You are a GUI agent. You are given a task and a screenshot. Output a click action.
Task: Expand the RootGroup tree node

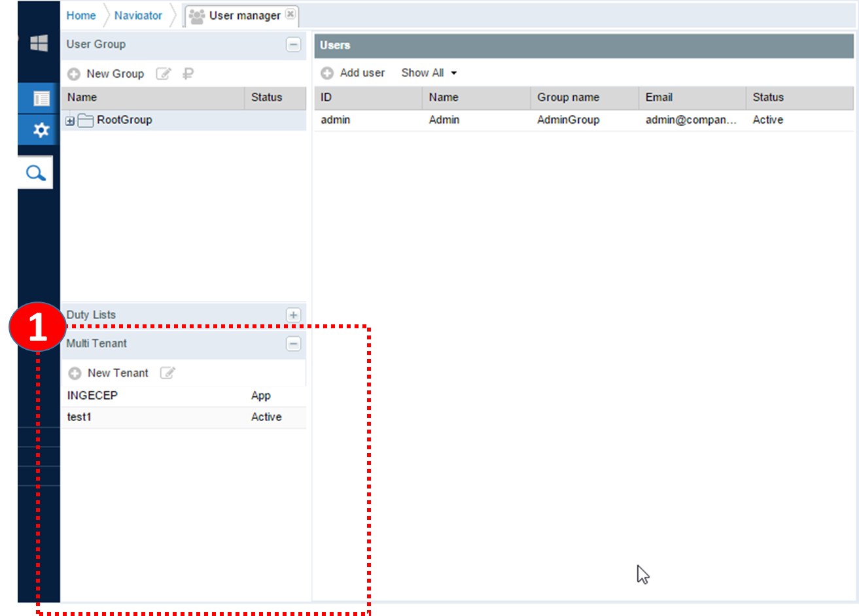pyautogui.click(x=70, y=121)
